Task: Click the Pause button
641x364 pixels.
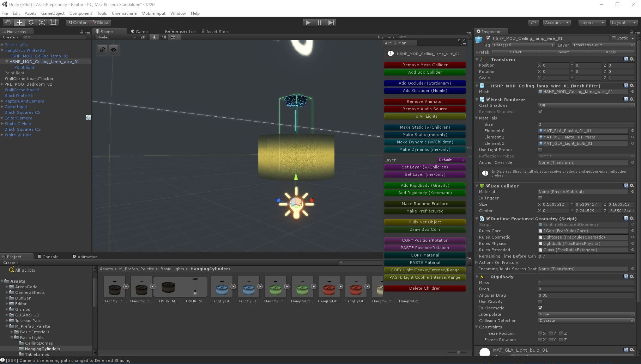Action: click(320, 23)
